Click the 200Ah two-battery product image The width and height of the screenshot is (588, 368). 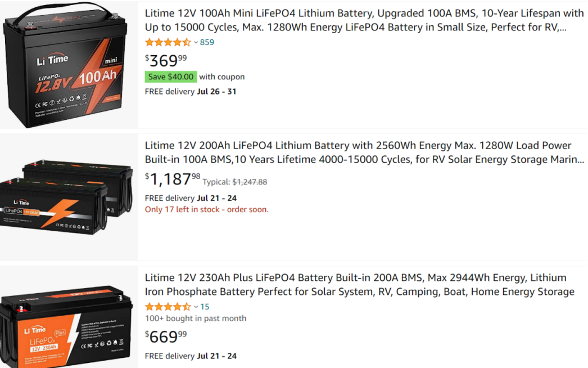click(69, 197)
